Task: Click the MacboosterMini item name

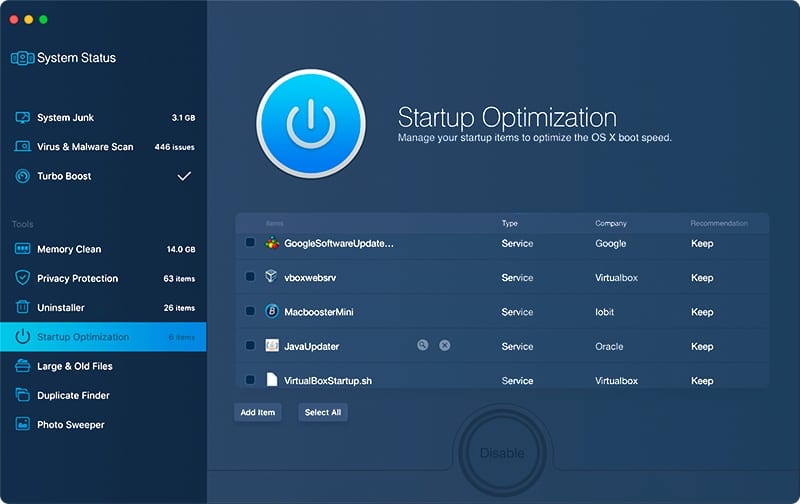Action: [319, 312]
